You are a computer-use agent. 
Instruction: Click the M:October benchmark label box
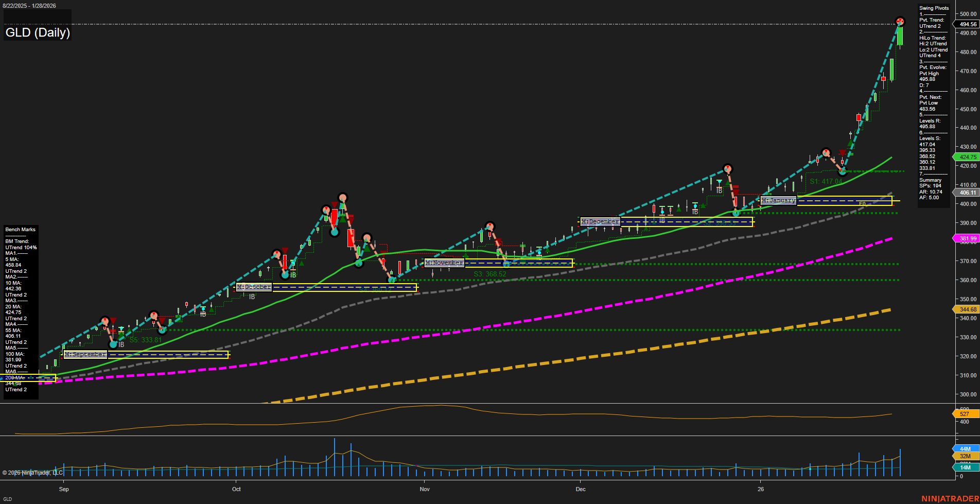pyautogui.click(x=253, y=287)
